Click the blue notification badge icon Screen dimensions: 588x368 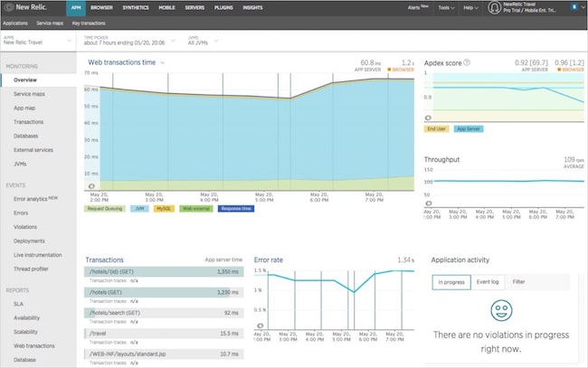pos(574,6)
